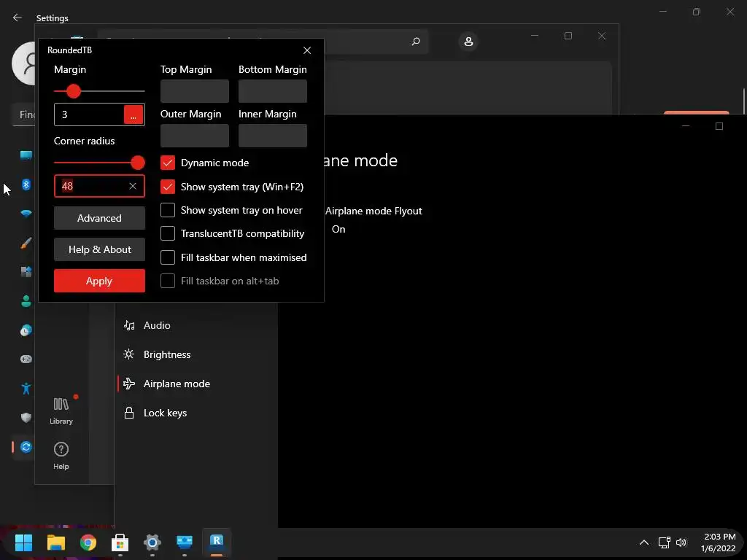This screenshot has width=747, height=560.
Task: Open Personalization brush icon in Settings
Action: tap(26, 243)
